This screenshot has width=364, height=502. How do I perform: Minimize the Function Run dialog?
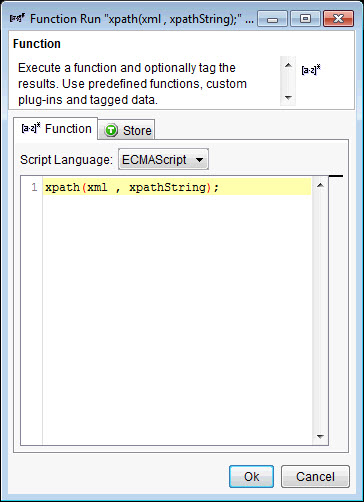(273, 19)
